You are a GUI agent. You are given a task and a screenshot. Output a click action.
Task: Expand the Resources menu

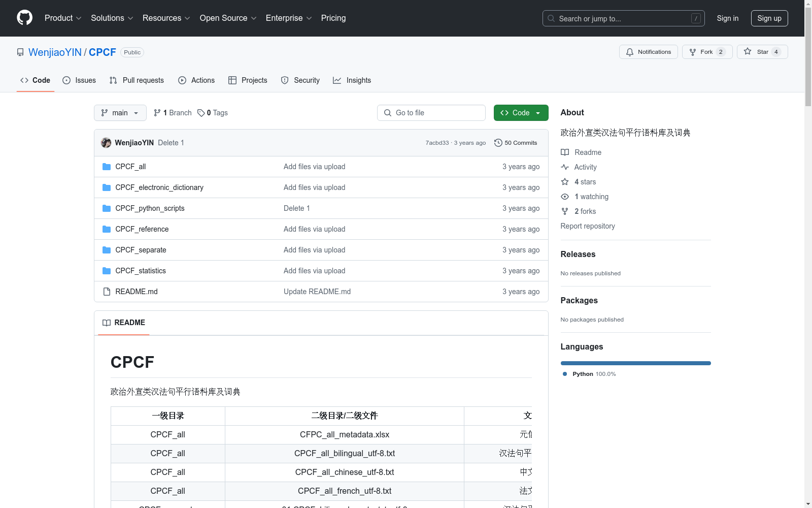[x=166, y=18]
